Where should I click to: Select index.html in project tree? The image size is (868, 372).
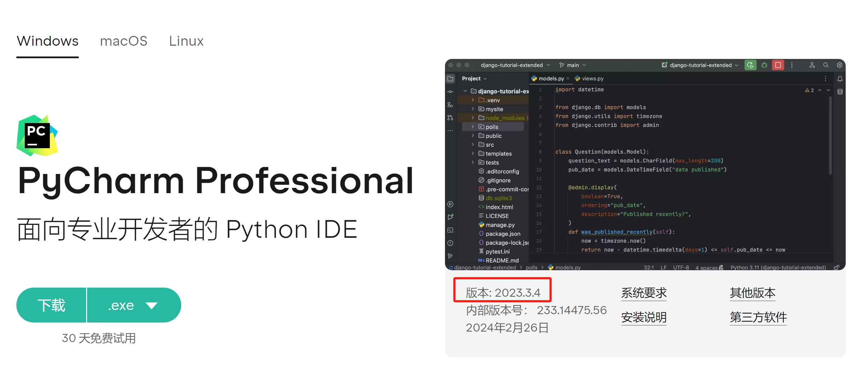496,207
